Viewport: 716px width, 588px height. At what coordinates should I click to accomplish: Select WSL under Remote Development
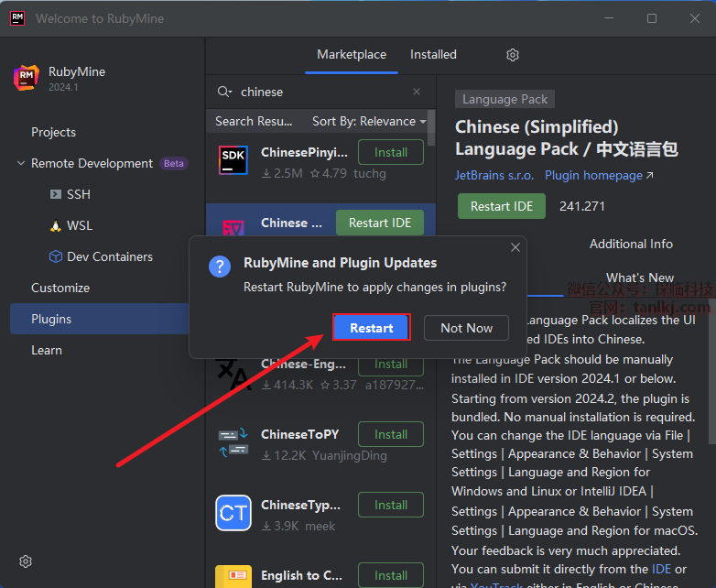(x=80, y=225)
